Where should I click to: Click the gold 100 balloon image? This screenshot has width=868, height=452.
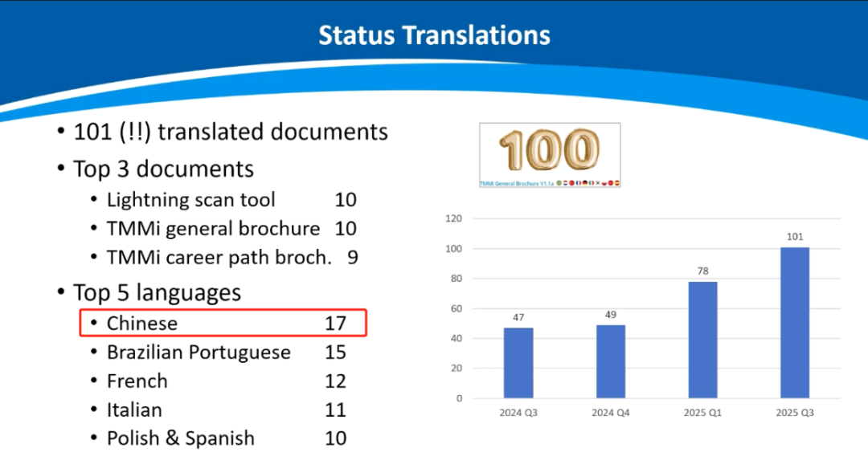[x=549, y=150]
